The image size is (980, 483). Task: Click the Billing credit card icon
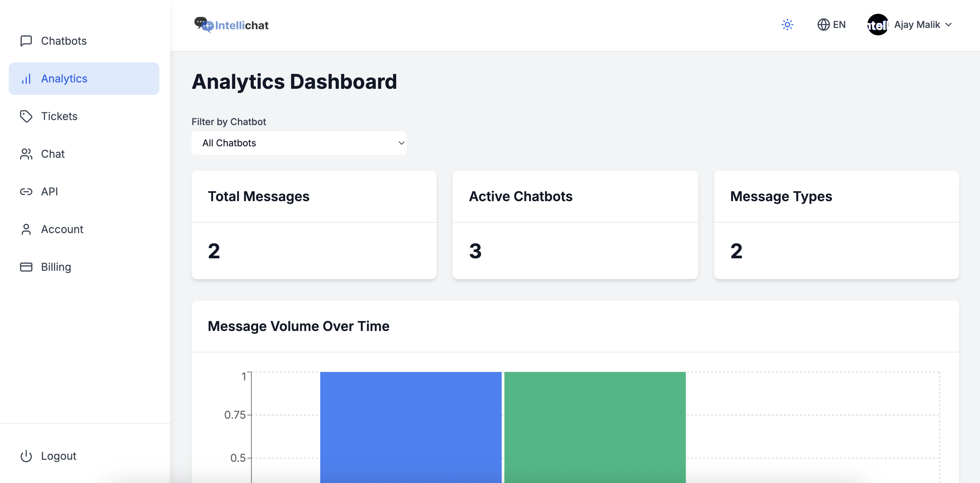(x=26, y=267)
